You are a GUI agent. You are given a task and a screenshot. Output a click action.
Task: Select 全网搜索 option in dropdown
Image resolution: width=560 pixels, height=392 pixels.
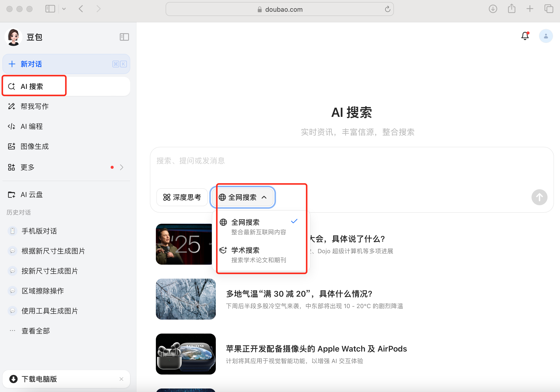pyautogui.click(x=261, y=227)
